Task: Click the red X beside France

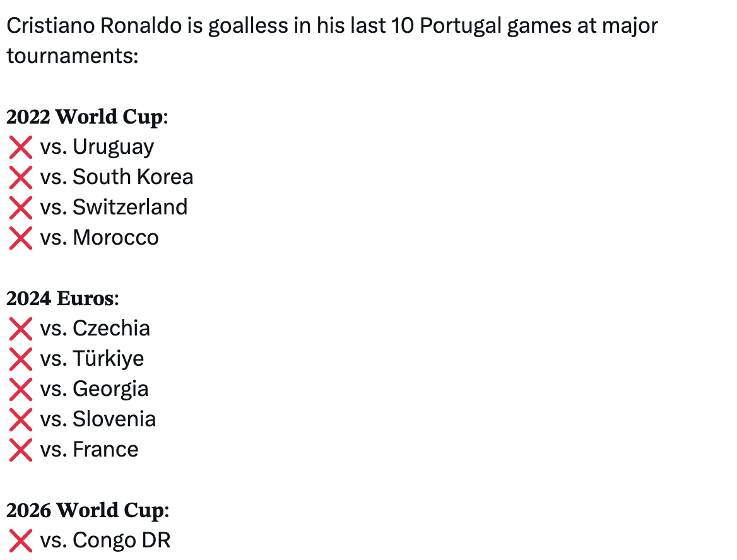Action: (21, 450)
